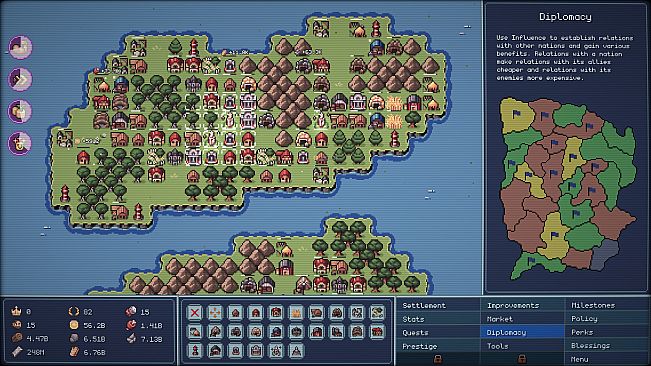Click the lock icon under Prestige
This screenshot has height=366, width=651.
point(437,359)
